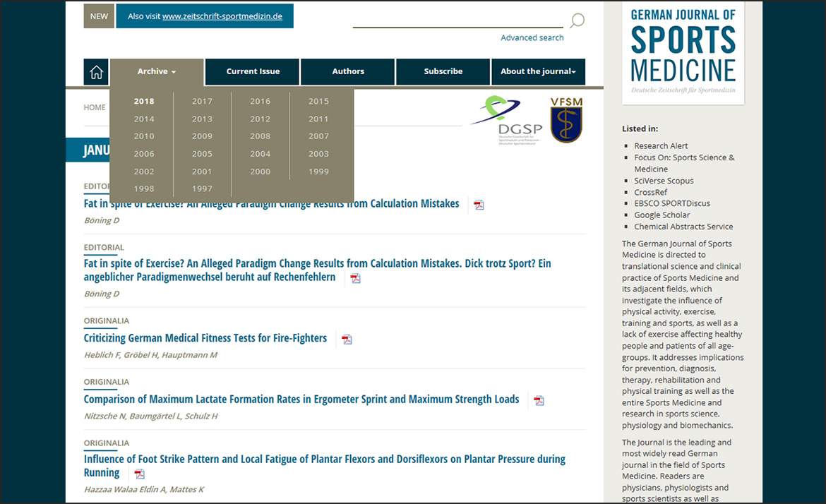Select archive year 2016
Image resolution: width=826 pixels, height=504 pixels.
pyautogui.click(x=261, y=101)
